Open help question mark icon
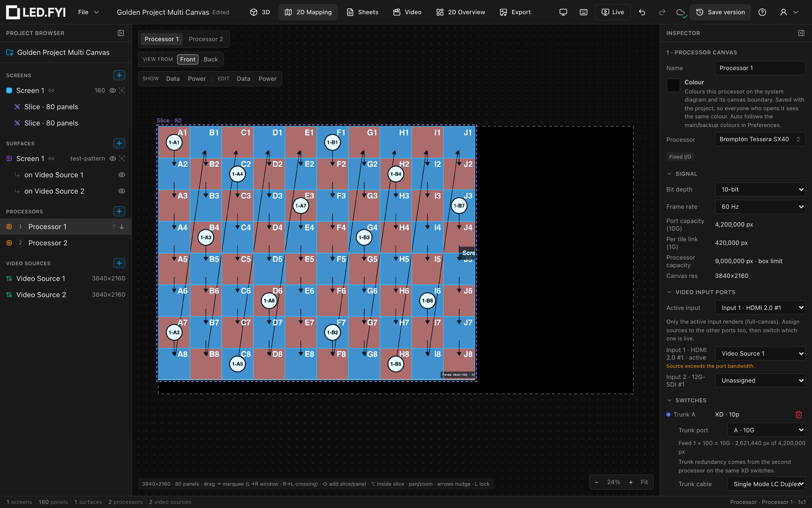The width and height of the screenshot is (812, 508). (762, 12)
